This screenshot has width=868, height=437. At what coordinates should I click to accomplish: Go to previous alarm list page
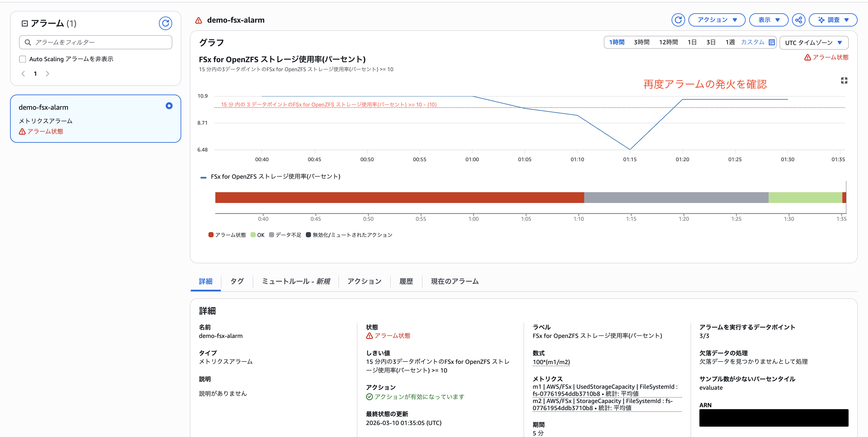point(23,74)
